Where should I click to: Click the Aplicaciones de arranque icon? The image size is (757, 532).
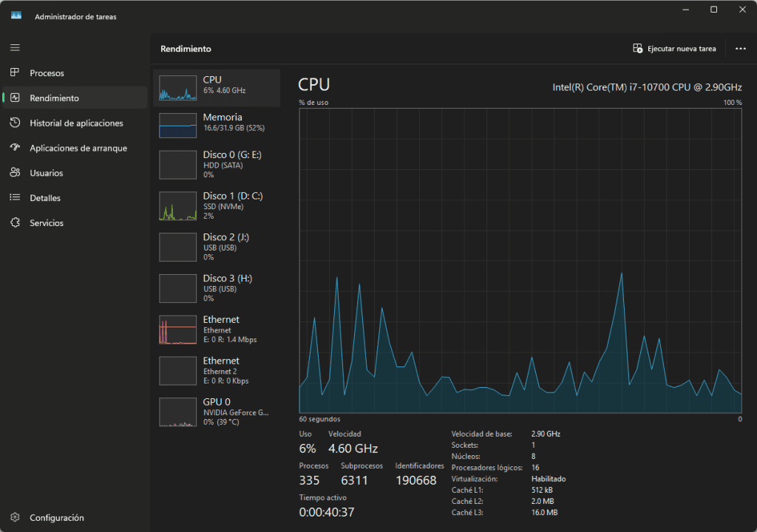pos(15,148)
